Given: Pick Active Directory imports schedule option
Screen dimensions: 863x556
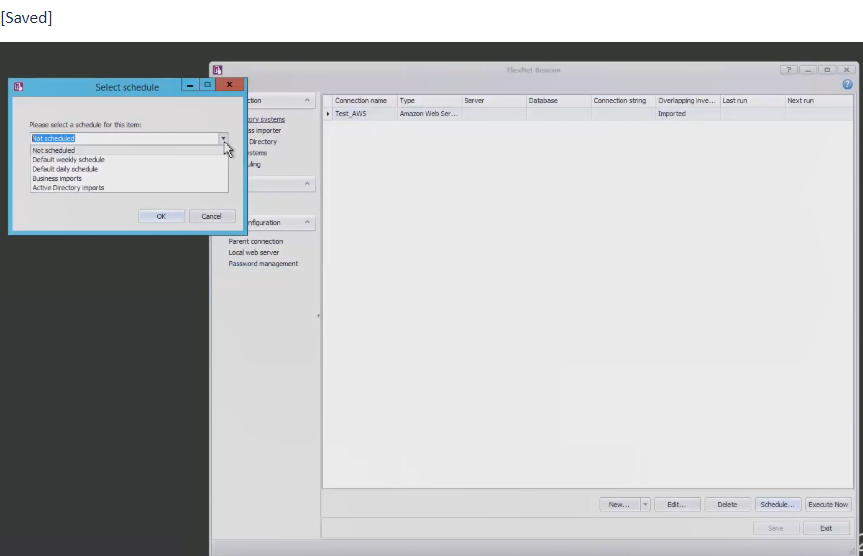Looking at the screenshot, I should [x=129, y=188].
